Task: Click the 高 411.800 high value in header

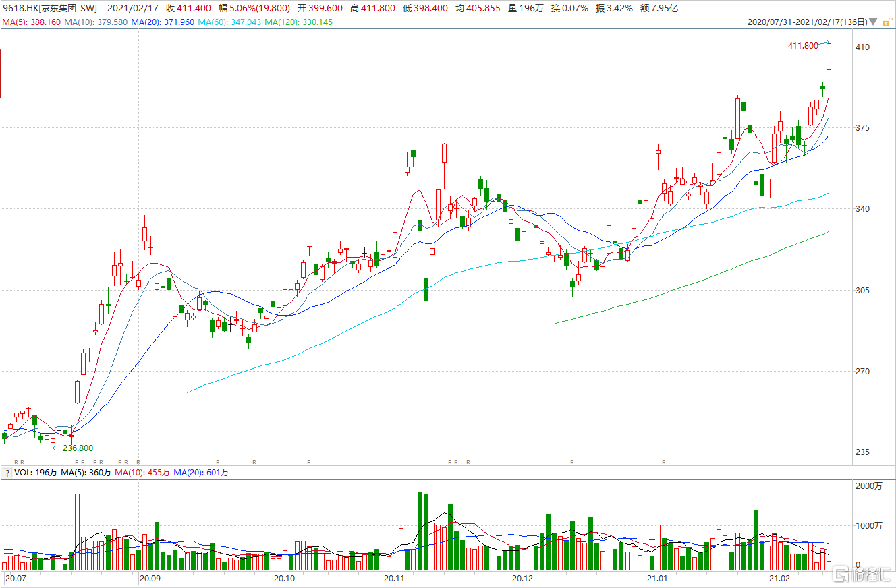Action: click(372, 8)
